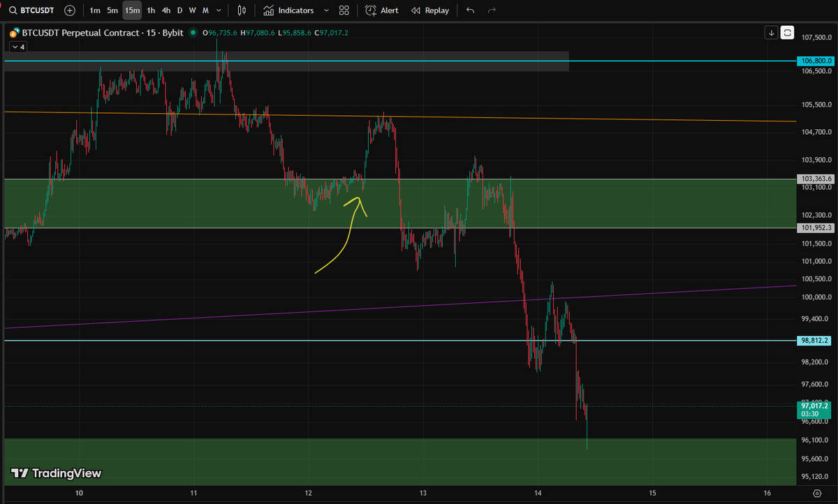The width and height of the screenshot is (838, 504).
Task: Select the daily D timeframe
Action: [179, 10]
